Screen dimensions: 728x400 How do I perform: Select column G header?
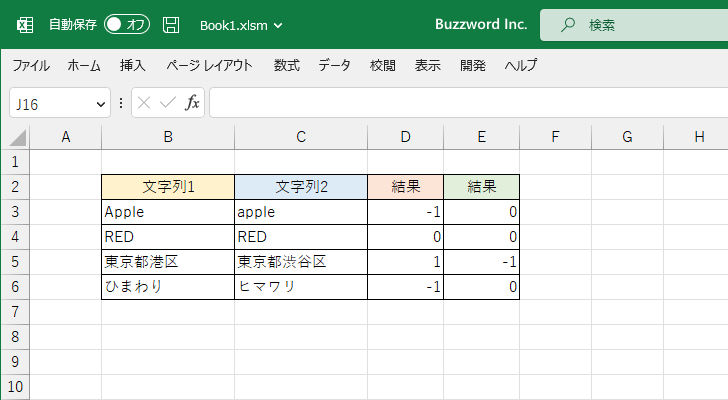(x=627, y=137)
